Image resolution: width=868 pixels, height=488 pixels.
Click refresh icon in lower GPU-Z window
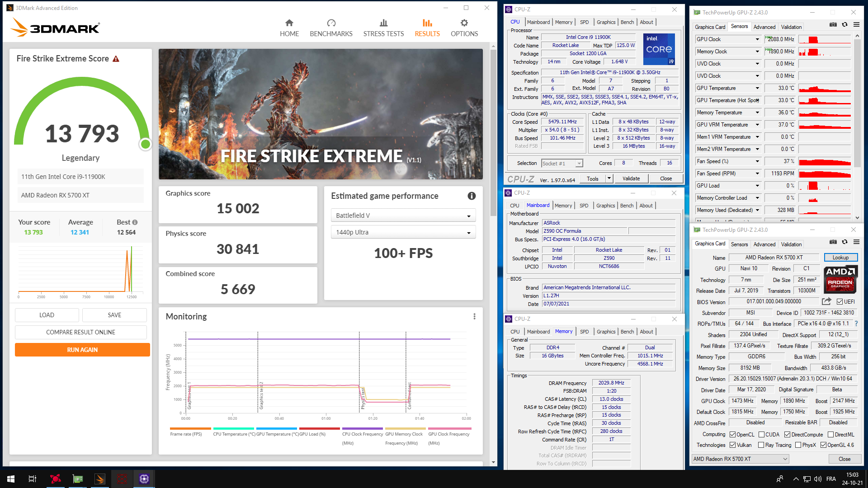(x=844, y=242)
